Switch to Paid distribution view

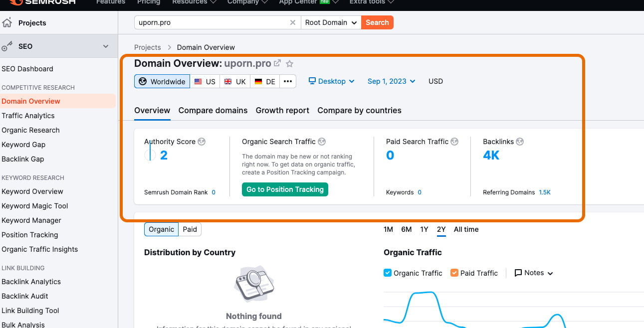pyautogui.click(x=190, y=229)
